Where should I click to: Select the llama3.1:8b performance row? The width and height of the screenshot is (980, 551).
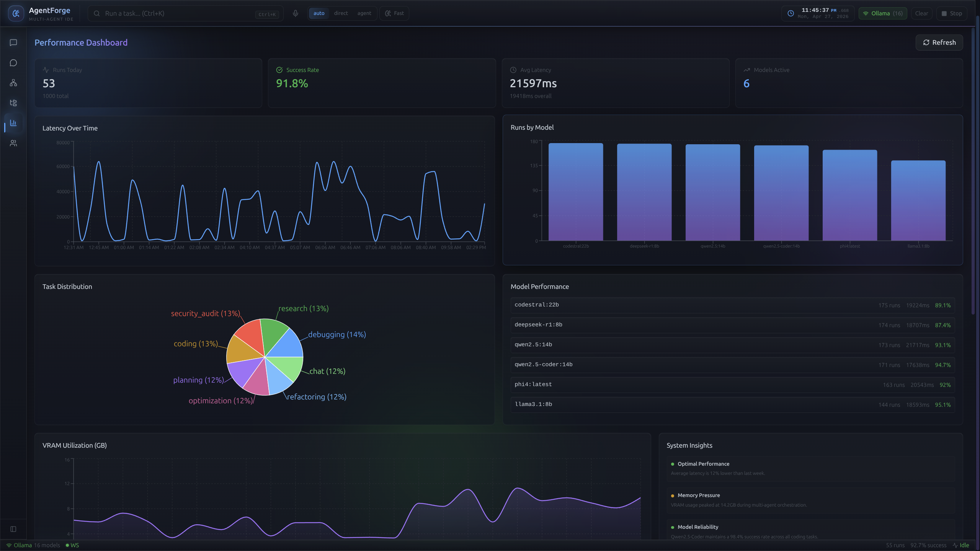pos(732,405)
